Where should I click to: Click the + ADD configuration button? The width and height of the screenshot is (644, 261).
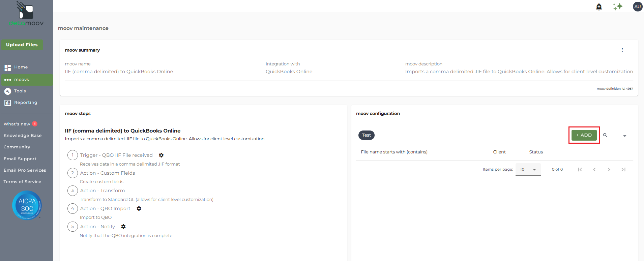point(584,135)
